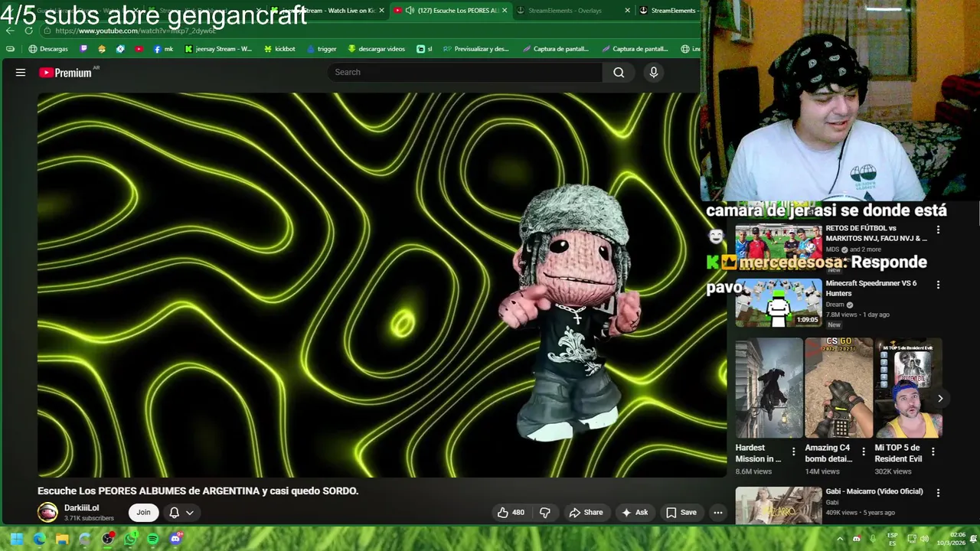Open the Ask AI assistant
Viewport: 980px width, 551px height.
635,513
